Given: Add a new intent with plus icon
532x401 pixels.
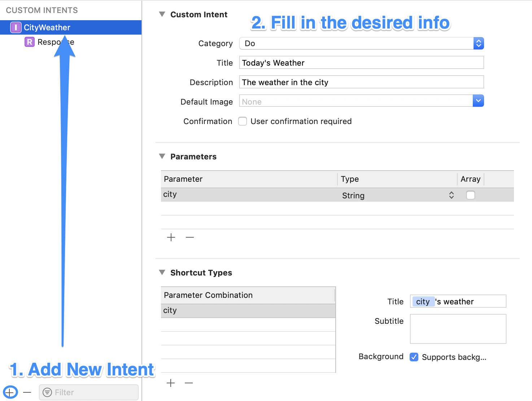Looking at the screenshot, I should pos(10,392).
